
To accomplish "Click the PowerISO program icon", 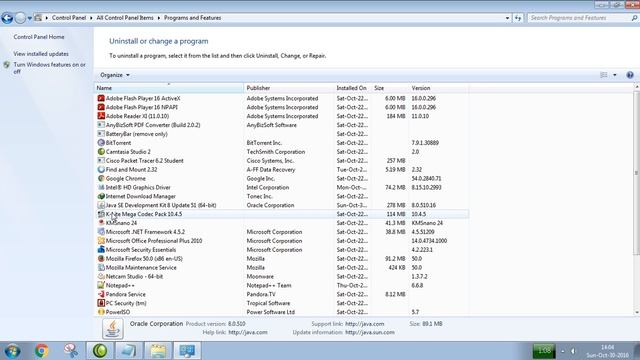I will [101, 312].
